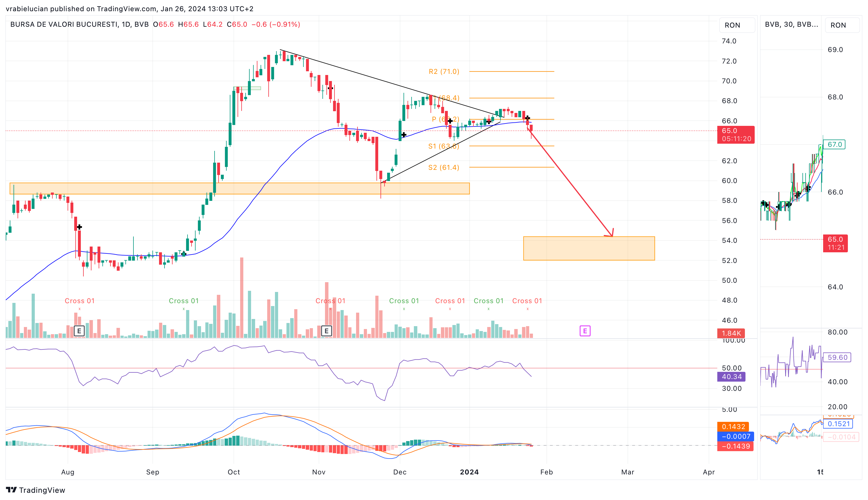The width and height of the screenshot is (868, 500).
Task: Click the L64.2 low value in the header
Action: click(213, 24)
